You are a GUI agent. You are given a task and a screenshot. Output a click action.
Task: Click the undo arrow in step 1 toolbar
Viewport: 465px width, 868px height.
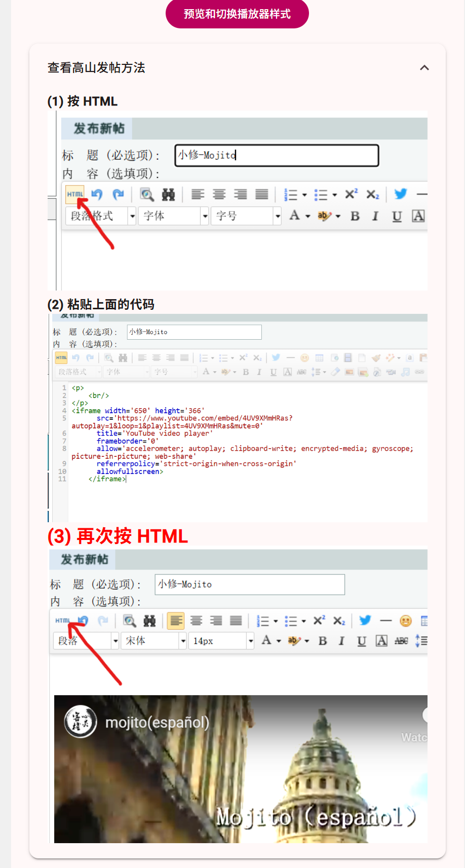click(97, 194)
